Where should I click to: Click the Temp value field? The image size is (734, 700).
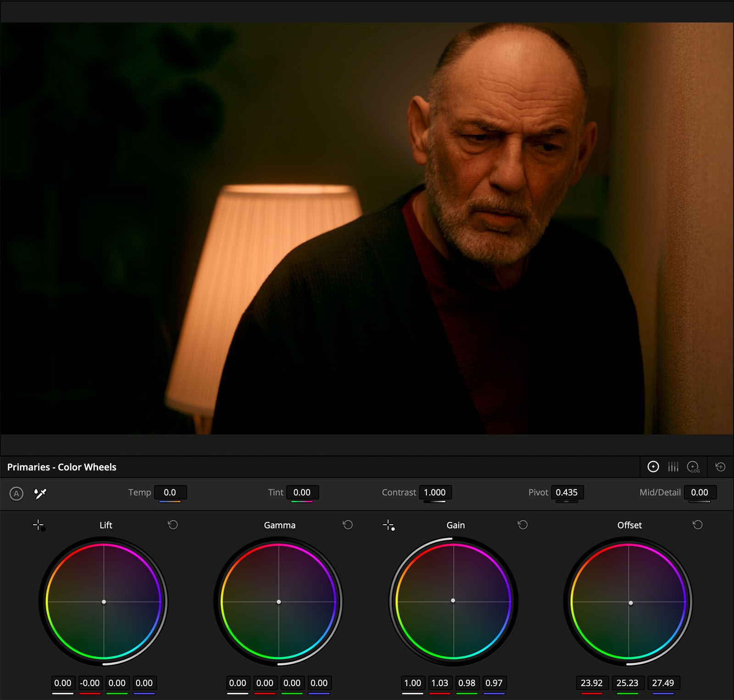click(x=170, y=492)
